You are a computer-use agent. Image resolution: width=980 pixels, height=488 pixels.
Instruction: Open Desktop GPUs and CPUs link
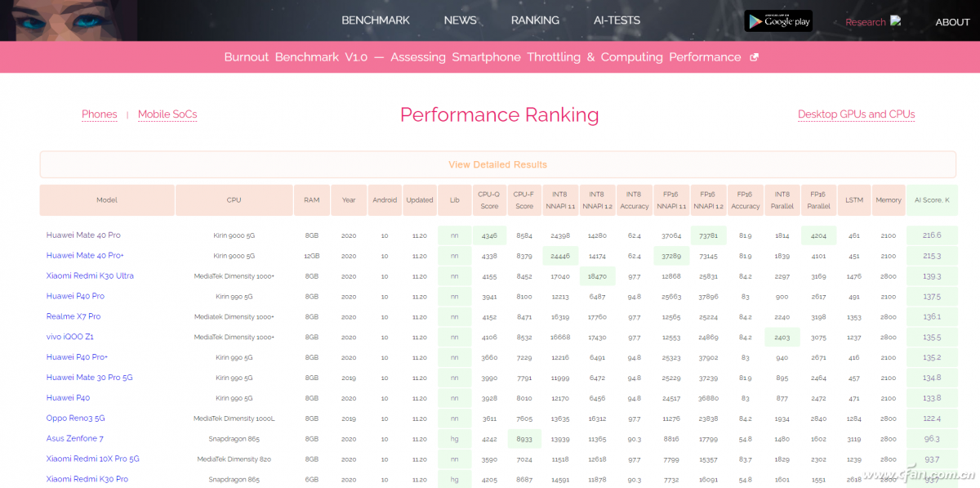tap(856, 114)
